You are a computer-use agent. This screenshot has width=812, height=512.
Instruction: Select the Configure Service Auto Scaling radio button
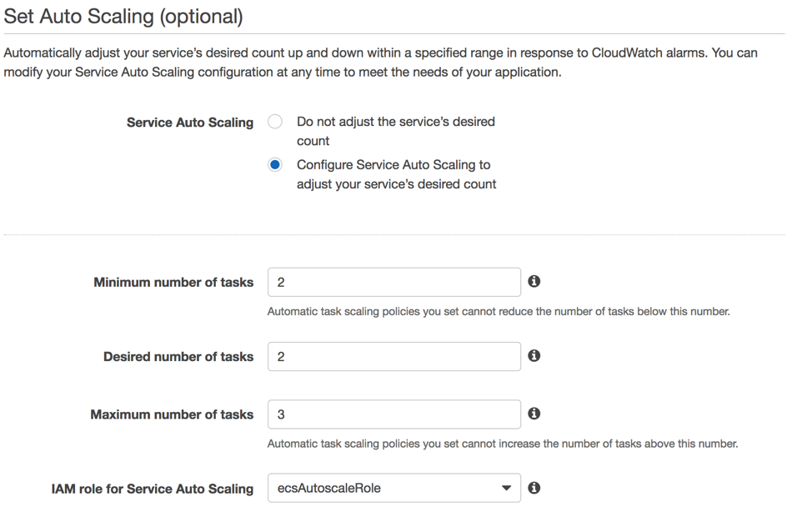tap(275, 165)
